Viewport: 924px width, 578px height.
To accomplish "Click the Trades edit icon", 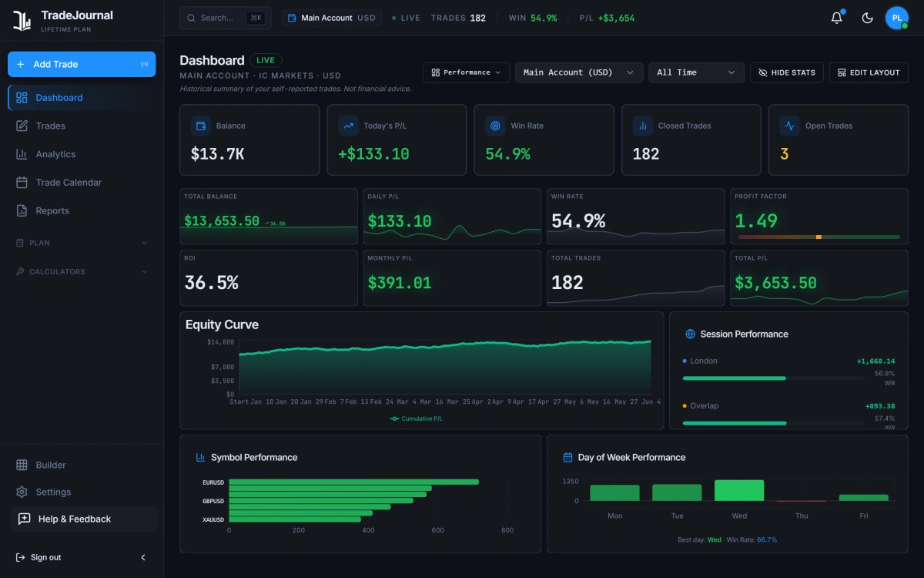I will click(x=22, y=126).
